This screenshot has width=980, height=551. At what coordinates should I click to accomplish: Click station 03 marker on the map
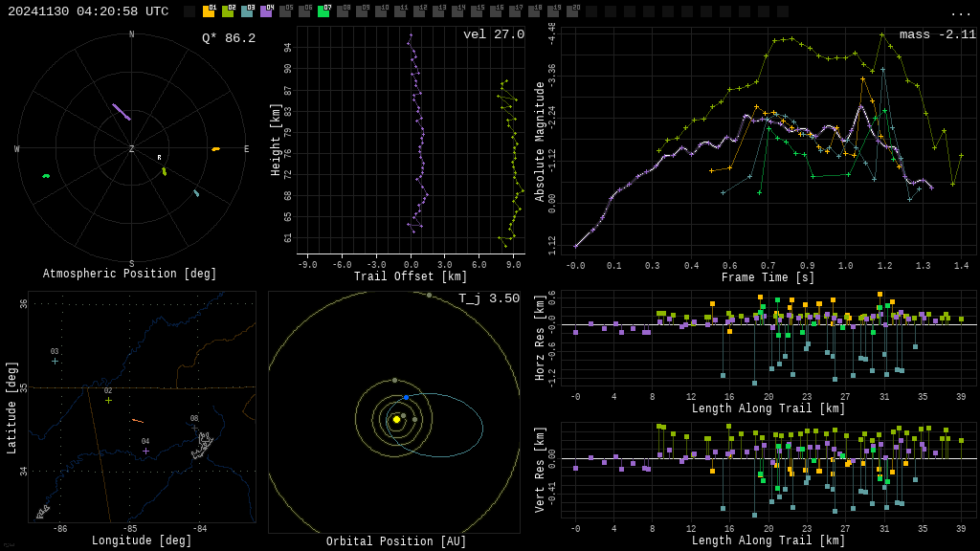coord(55,361)
